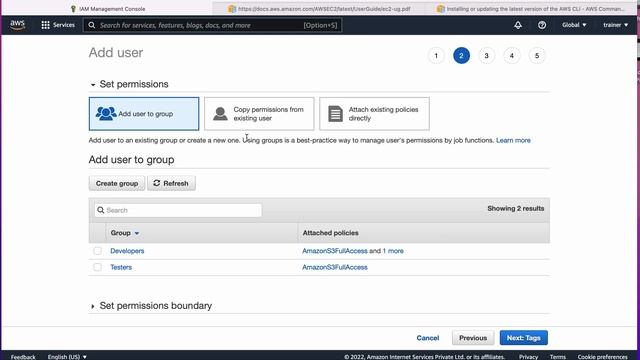Click the Add user to group icon
This screenshot has width=640, height=360.
coord(106,113)
